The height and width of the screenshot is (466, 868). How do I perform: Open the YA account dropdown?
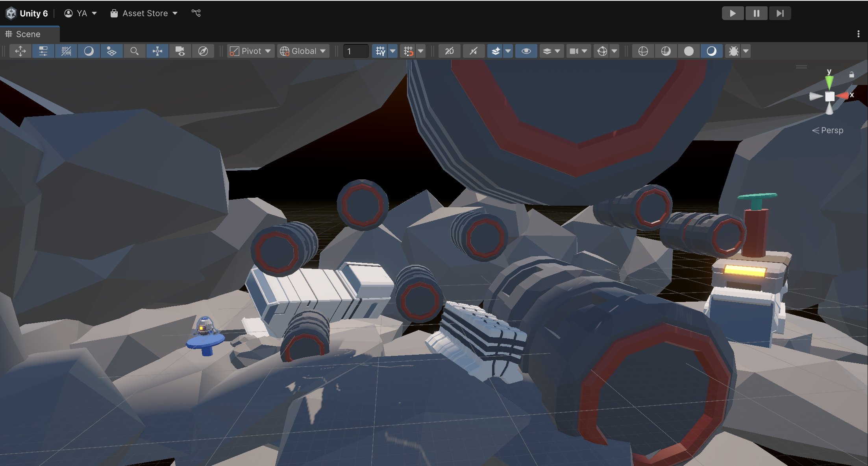(81, 13)
